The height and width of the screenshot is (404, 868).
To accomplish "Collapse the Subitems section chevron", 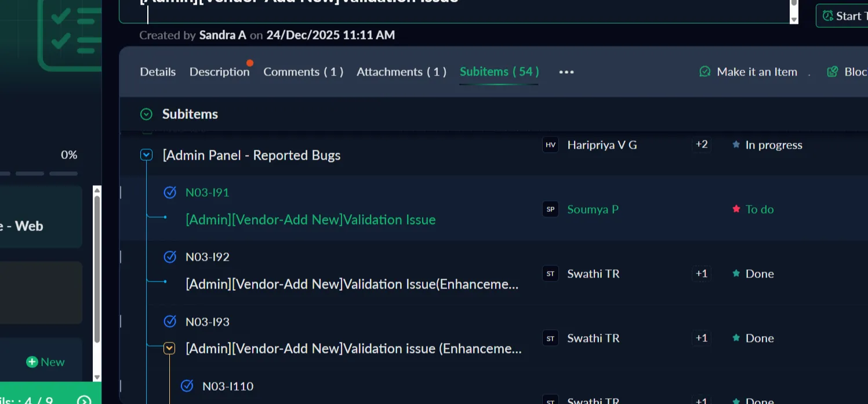I will (x=146, y=114).
